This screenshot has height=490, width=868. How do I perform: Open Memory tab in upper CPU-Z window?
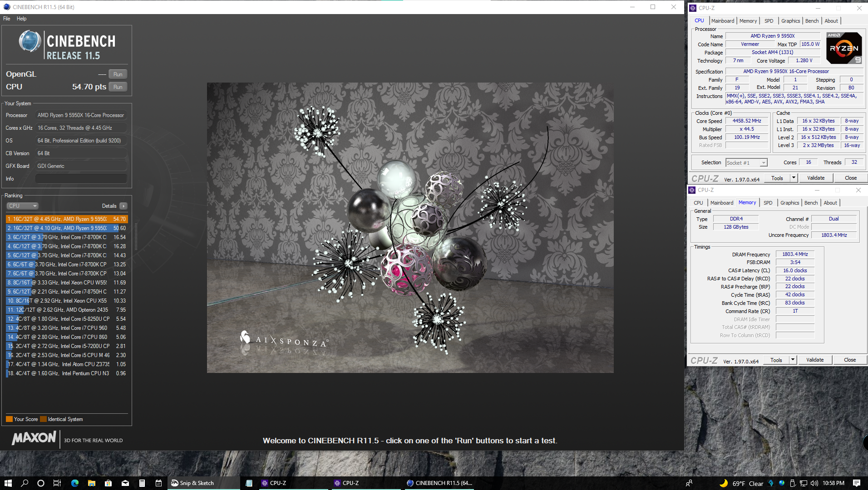pyautogui.click(x=748, y=21)
